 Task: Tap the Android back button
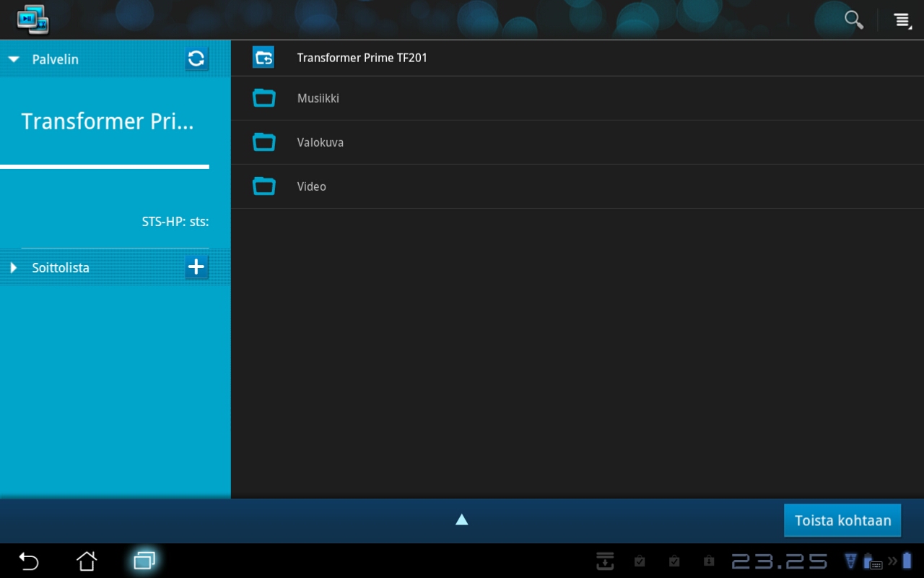click(28, 561)
